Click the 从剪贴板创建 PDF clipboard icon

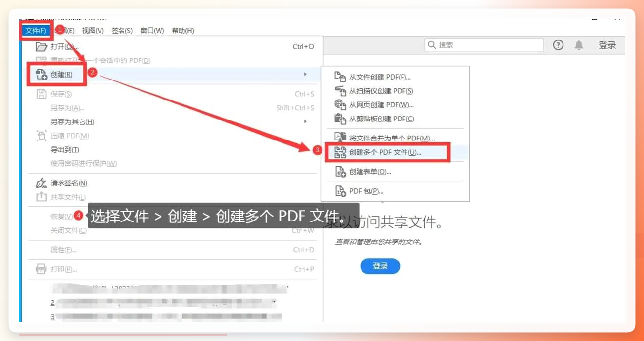tap(340, 119)
